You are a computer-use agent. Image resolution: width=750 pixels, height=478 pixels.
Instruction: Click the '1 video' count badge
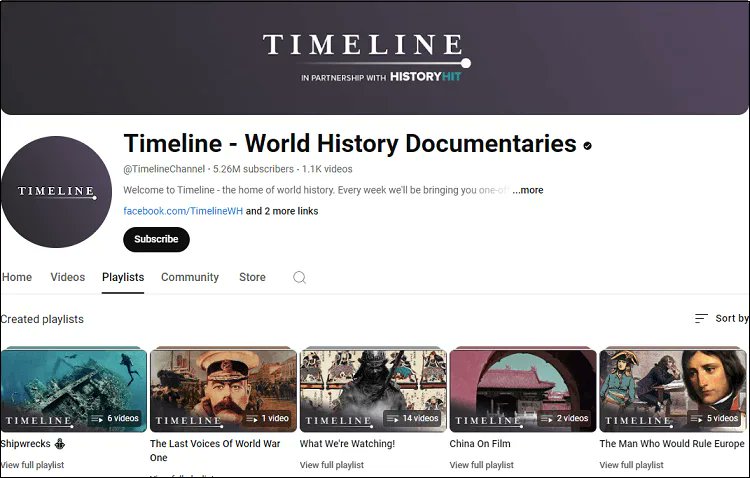click(267, 419)
